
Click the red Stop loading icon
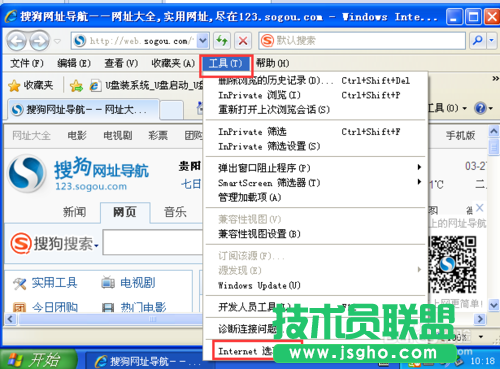click(243, 41)
